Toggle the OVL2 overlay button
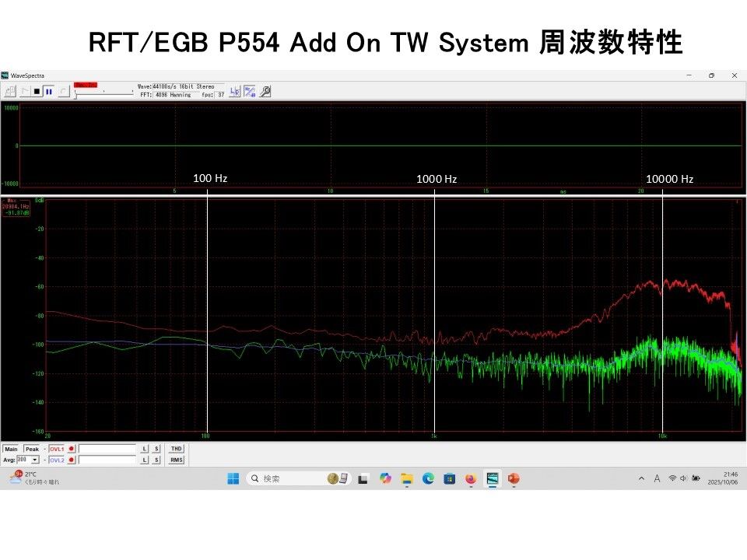The height and width of the screenshot is (560, 747). 57,460
